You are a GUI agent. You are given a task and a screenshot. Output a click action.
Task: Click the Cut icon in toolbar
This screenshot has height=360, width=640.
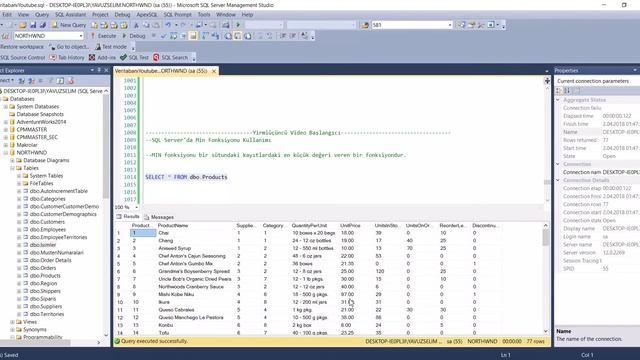click(136, 25)
